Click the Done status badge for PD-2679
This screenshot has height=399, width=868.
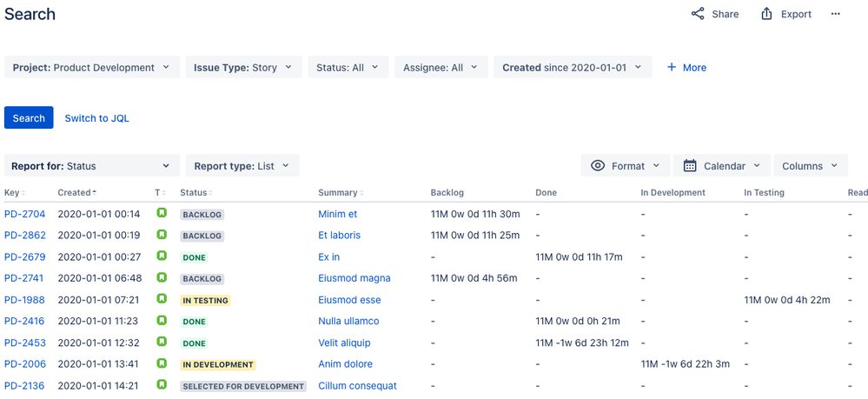[194, 257]
